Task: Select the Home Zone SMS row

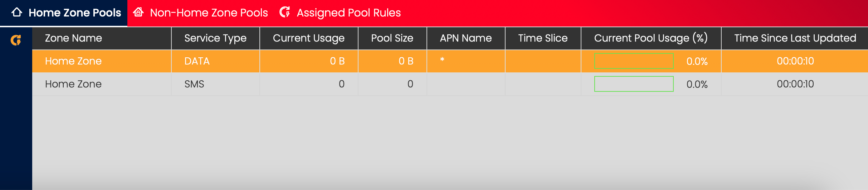Action: click(73, 84)
